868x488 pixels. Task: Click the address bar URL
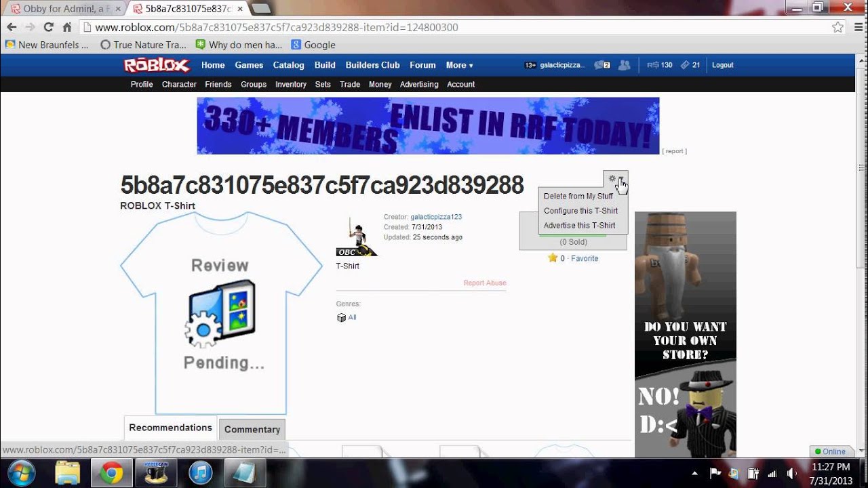277,27
